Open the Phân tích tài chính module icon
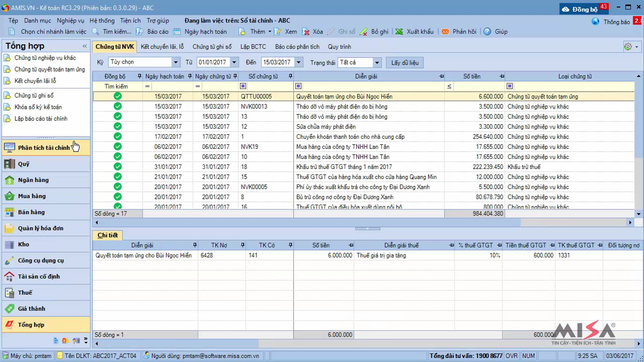Image resolution: width=644 pixels, height=362 pixels. click(9, 147)
